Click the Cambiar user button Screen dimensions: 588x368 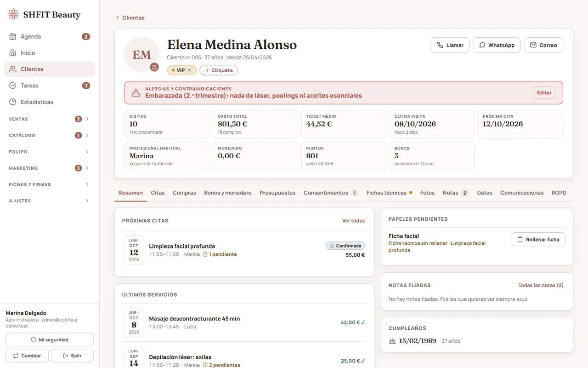click(27, 356)
